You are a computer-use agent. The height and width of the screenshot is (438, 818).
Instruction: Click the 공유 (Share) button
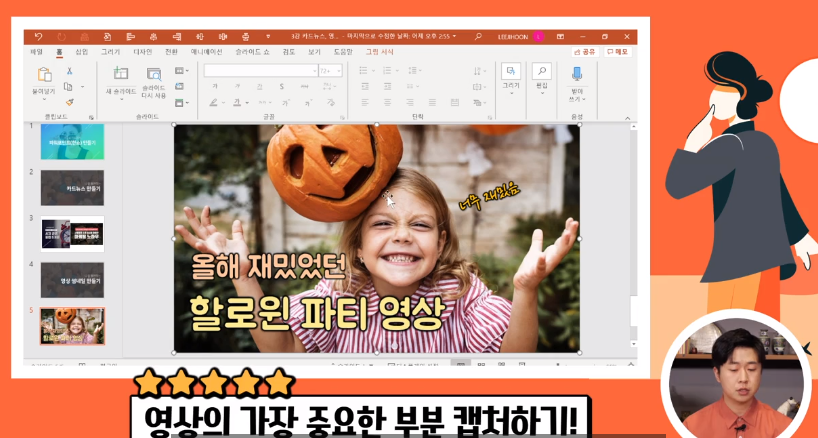[585, 52]
